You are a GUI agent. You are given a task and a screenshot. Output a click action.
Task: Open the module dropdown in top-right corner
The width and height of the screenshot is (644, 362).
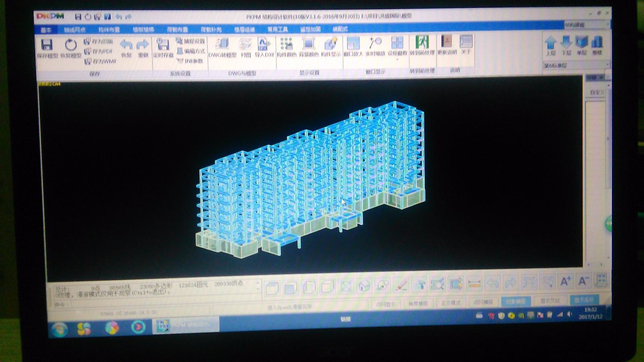587,25
